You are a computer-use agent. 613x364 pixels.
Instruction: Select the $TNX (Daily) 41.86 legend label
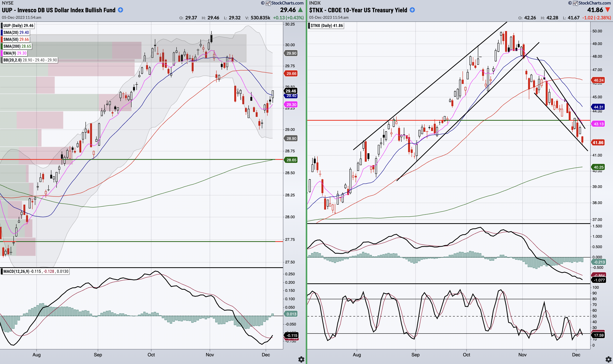(326, 25)
